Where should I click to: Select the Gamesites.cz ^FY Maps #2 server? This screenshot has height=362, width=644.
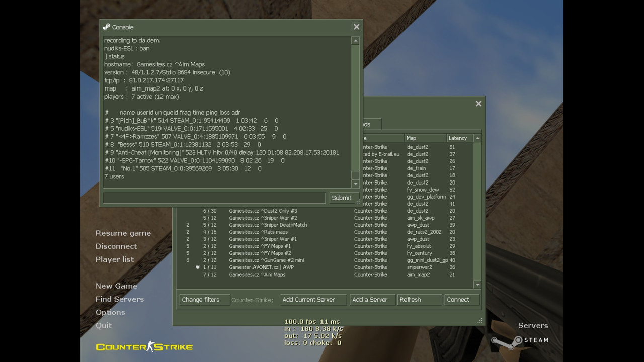tap(325, 253)
